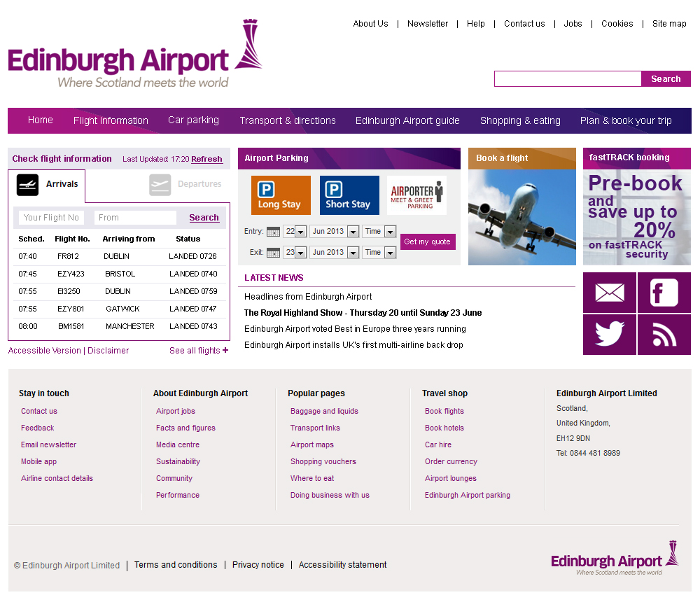
Task: Open Mobile app footer link
Action: (38, 461)
